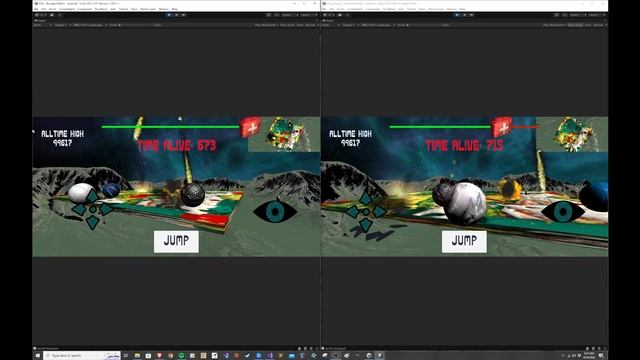Open File menu in left Unity editor

coord(36,9)
